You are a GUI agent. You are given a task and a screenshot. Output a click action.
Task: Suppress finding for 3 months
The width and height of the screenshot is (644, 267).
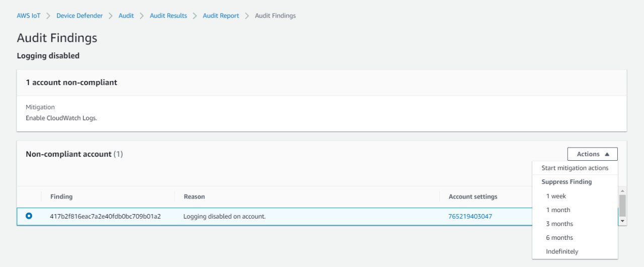tap(559, 224)
